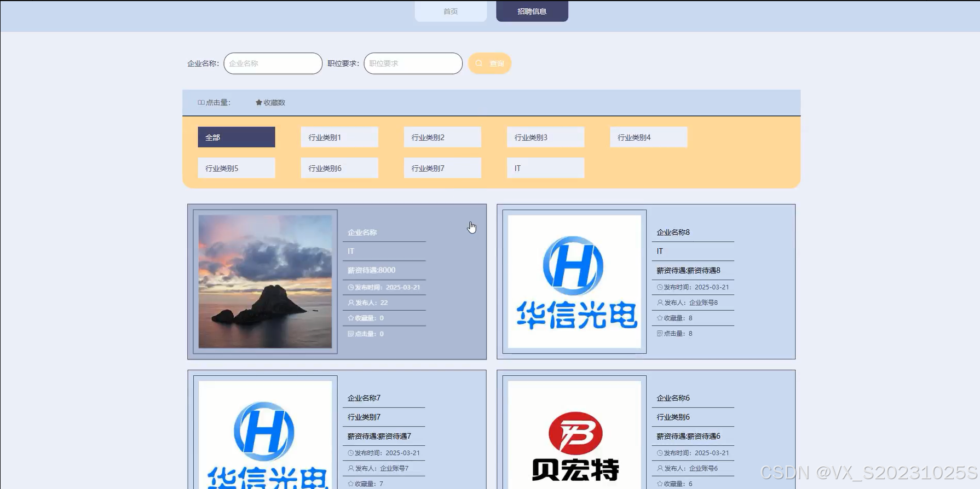Open the 企业名称7 logo thumbnail
The height and width of the screenshot is (489, 980).
click(265, 435)
